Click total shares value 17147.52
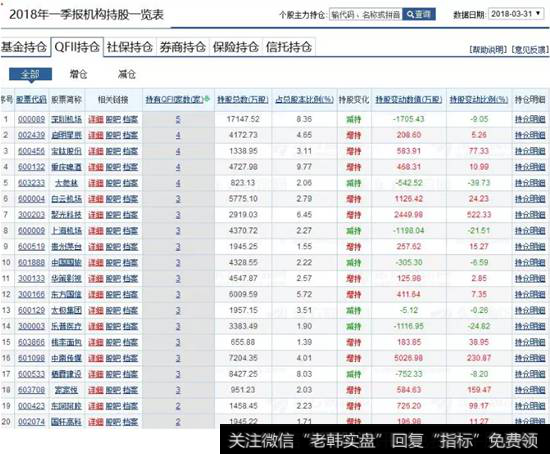550x454 pixels. pos(243,119)
